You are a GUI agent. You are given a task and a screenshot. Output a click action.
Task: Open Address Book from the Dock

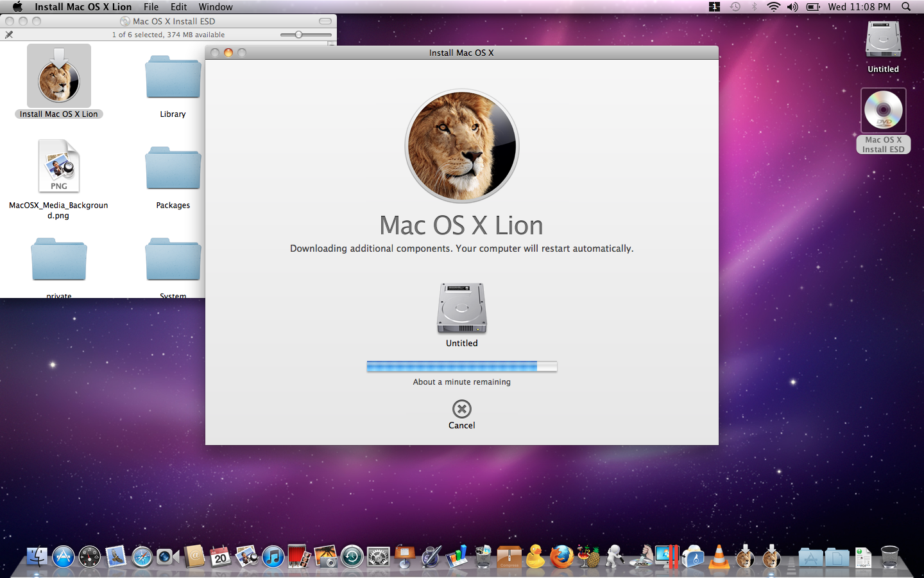194,556
